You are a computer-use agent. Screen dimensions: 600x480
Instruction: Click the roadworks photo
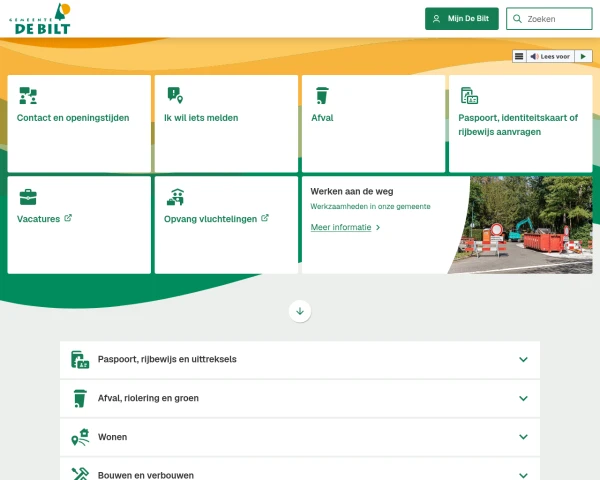(x=520, y=225)
